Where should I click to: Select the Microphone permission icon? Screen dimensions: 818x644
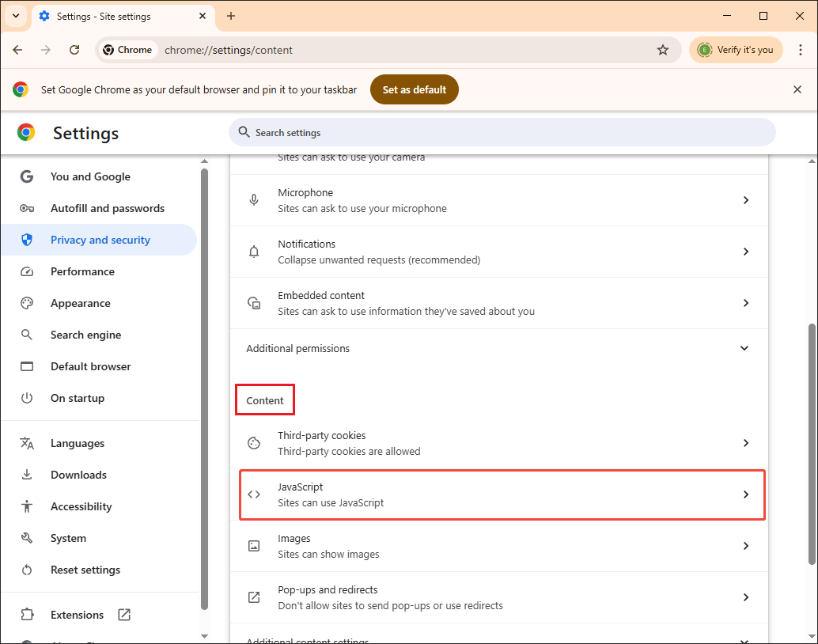(x=254, y=199)
